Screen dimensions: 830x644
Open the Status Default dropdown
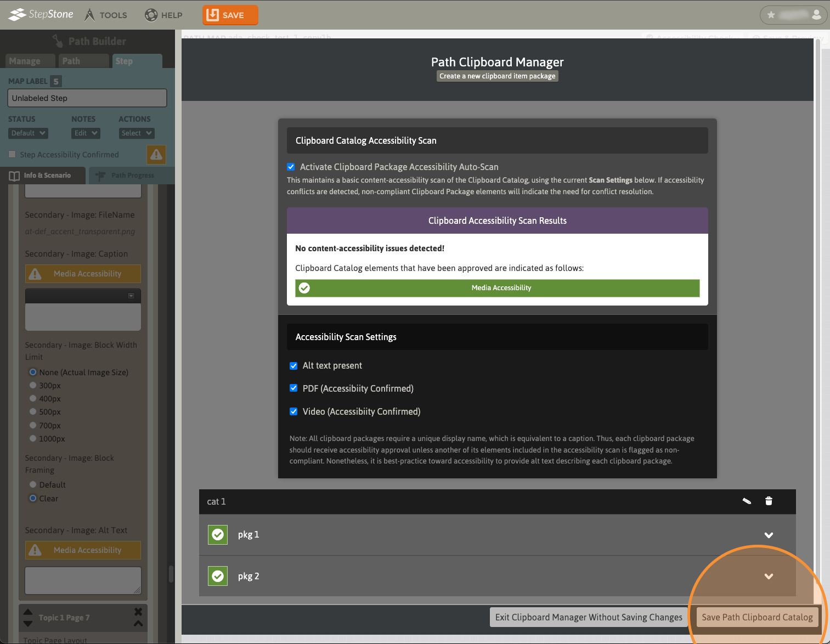28,133
